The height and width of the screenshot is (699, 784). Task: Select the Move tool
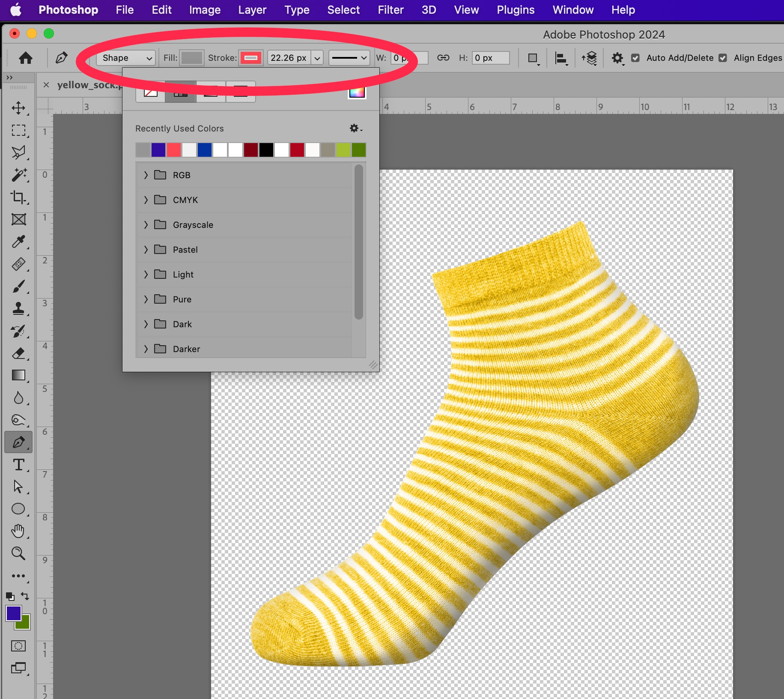[18, 108]
